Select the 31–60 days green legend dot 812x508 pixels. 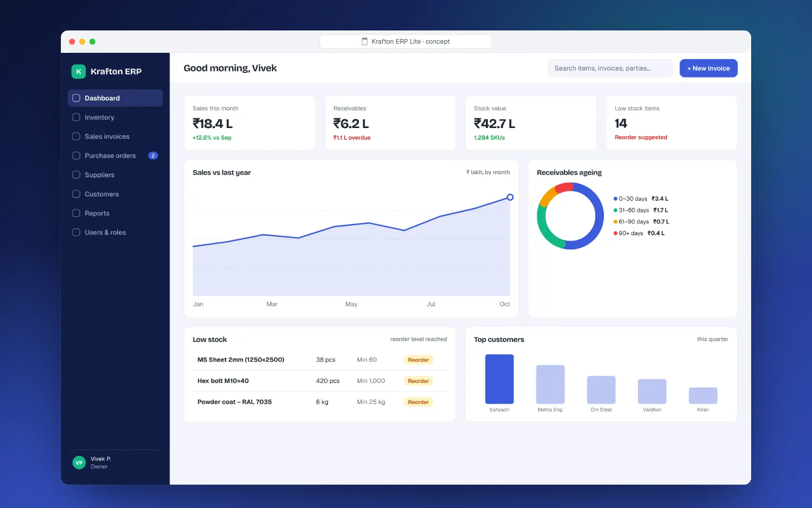tap(616, 210)
